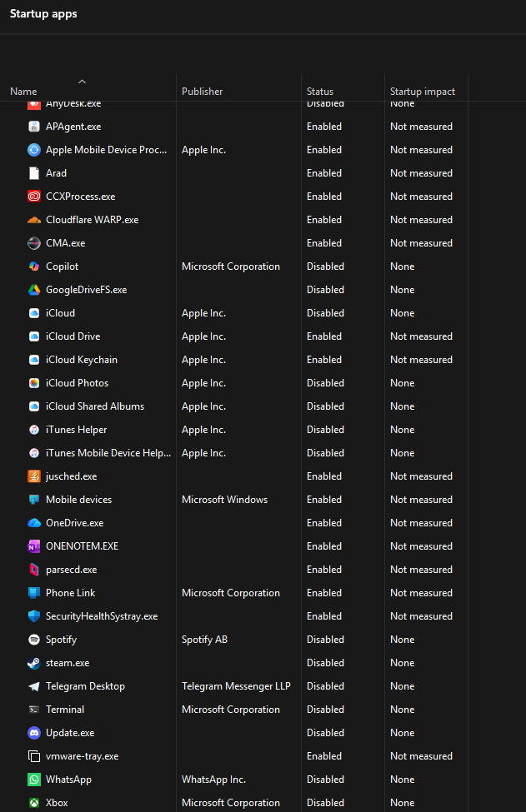The image size is (526, 812).
Task: Select the Terminal icon
Action: pos(34,709)
